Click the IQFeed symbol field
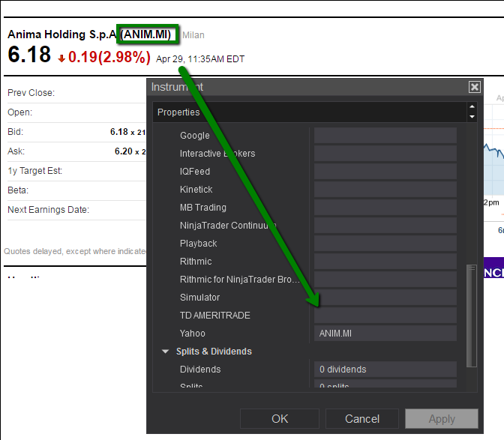This screenshot has height=440, width=504. (x=385, y=172)
